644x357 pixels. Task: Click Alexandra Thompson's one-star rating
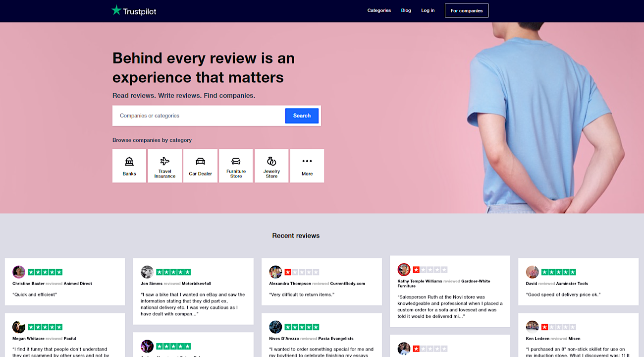tap(302, 272)
